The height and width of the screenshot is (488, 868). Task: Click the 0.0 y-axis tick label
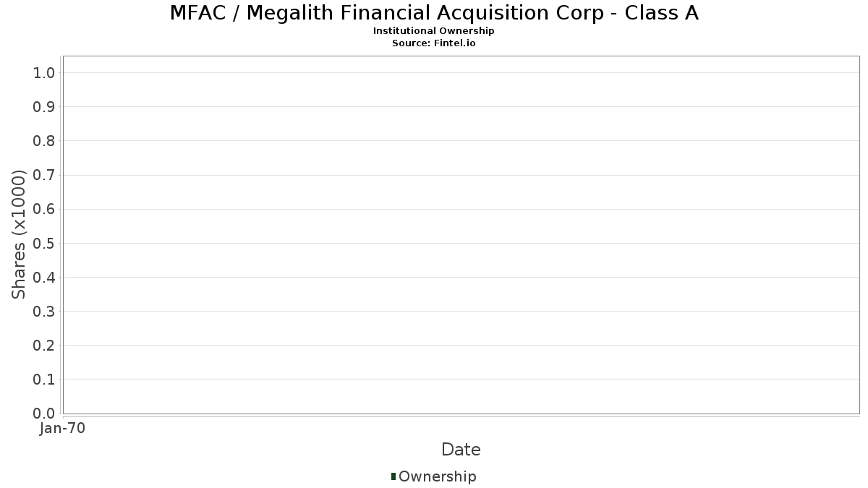click(x=44, y=414)
